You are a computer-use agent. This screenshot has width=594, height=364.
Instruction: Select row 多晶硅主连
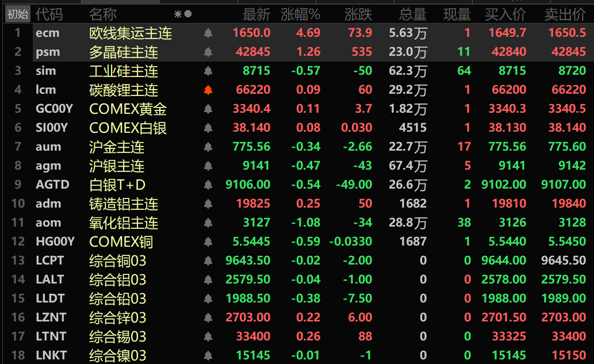pyautogui.click(x=298, y=52)
